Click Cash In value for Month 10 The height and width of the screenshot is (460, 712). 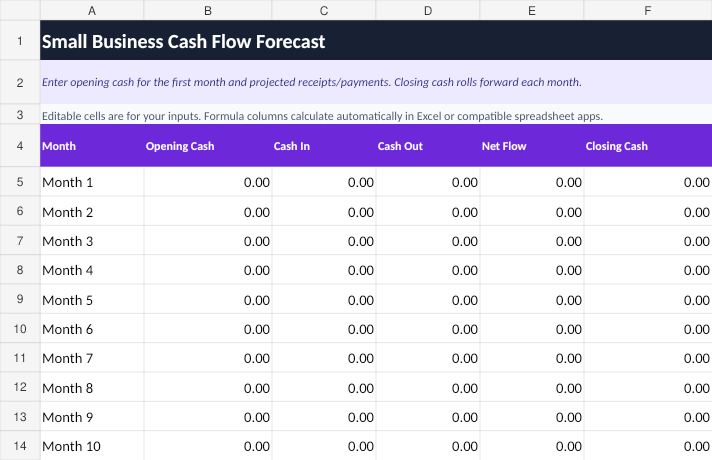(x=324, y=446)
